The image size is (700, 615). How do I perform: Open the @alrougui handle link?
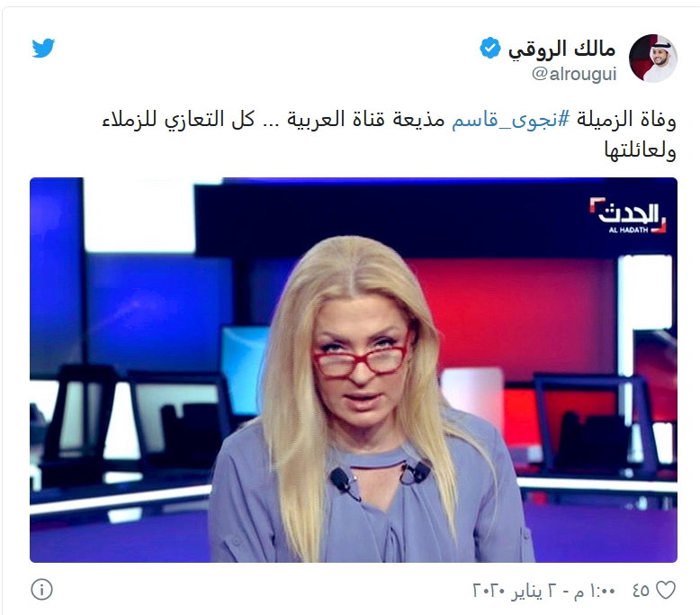coord(574,74)
